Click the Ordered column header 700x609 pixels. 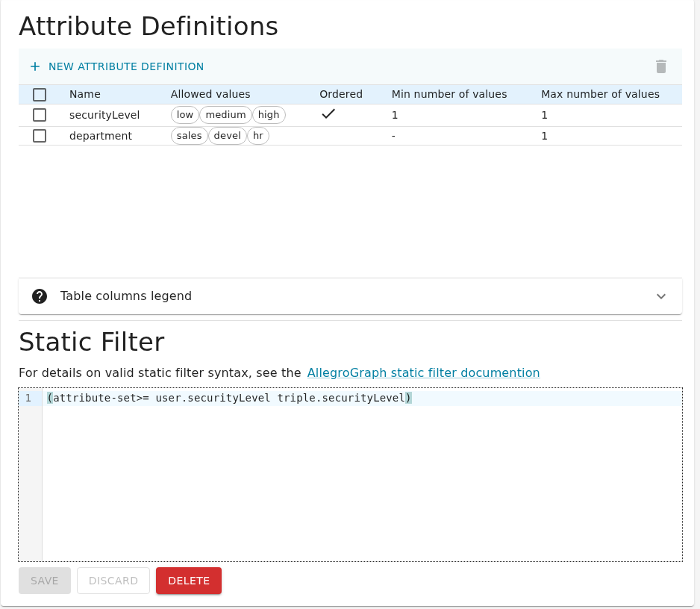pyautogui.click(x=341, y=94)
